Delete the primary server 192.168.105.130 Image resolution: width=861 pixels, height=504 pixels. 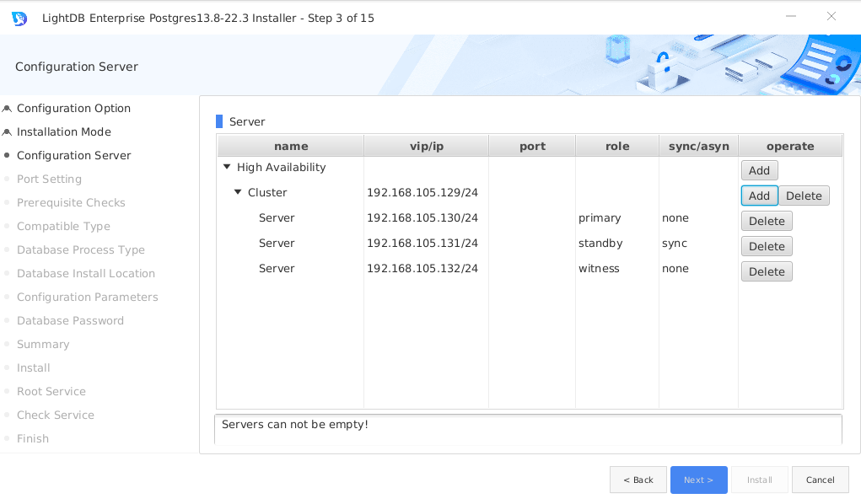pyautogui.click(x=766, y=220)
